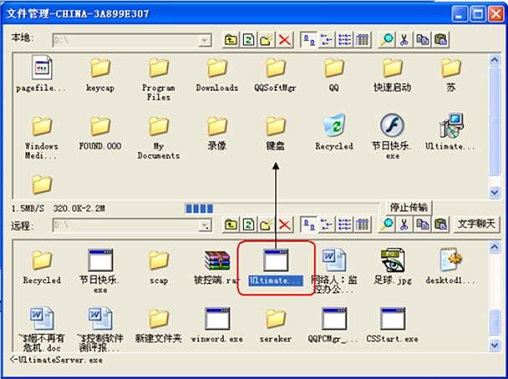Select the Windows Medi... folder
508x379 pixels.
pyautogui.click(x=42, y=137)
